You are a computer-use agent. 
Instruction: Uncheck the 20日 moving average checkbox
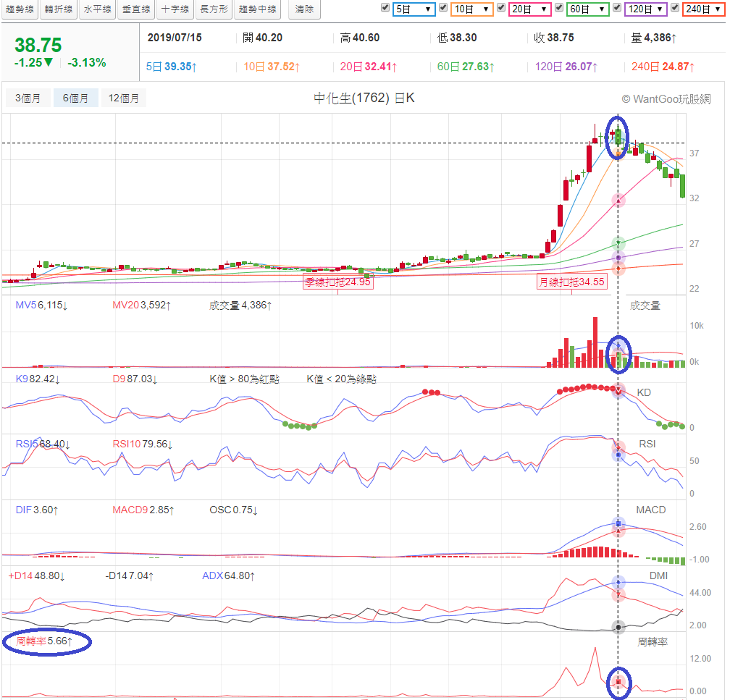pyautogui.click(x=501, y=8)
